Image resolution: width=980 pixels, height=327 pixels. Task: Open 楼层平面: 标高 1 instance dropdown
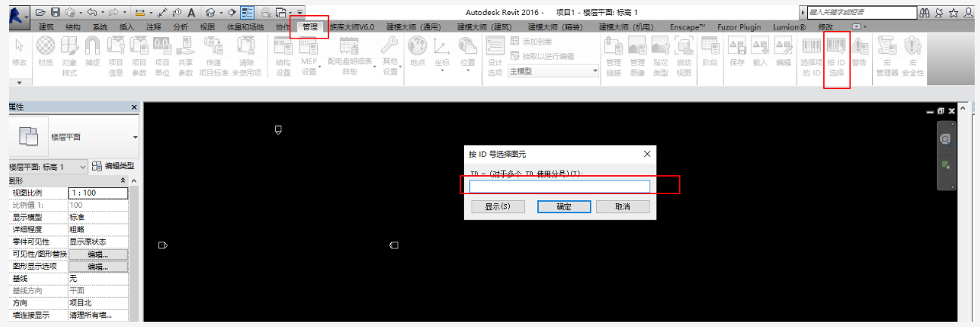[x=82, y=166]
